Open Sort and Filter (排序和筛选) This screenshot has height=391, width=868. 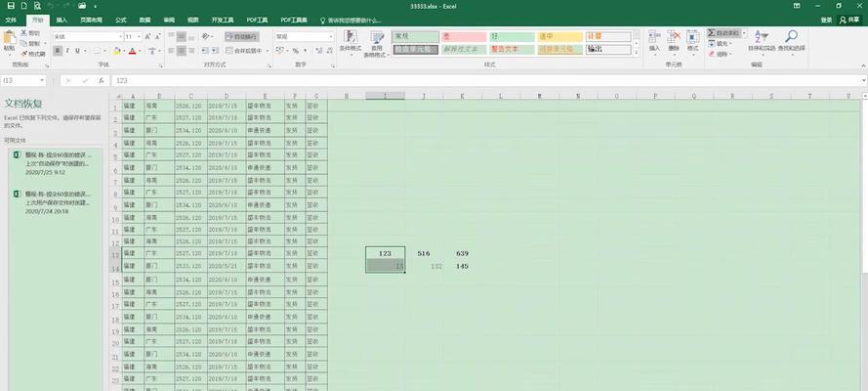(x=763, y=41)
